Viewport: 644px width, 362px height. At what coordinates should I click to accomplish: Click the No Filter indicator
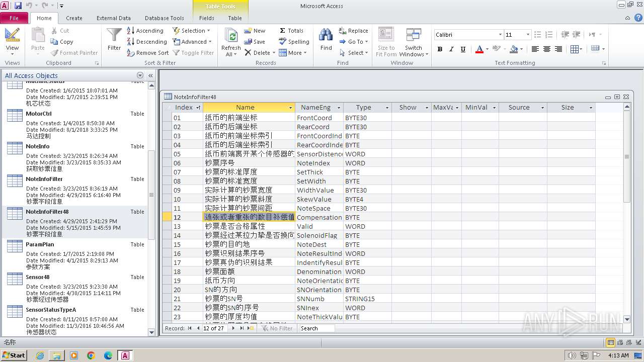(x=277, y=328)
